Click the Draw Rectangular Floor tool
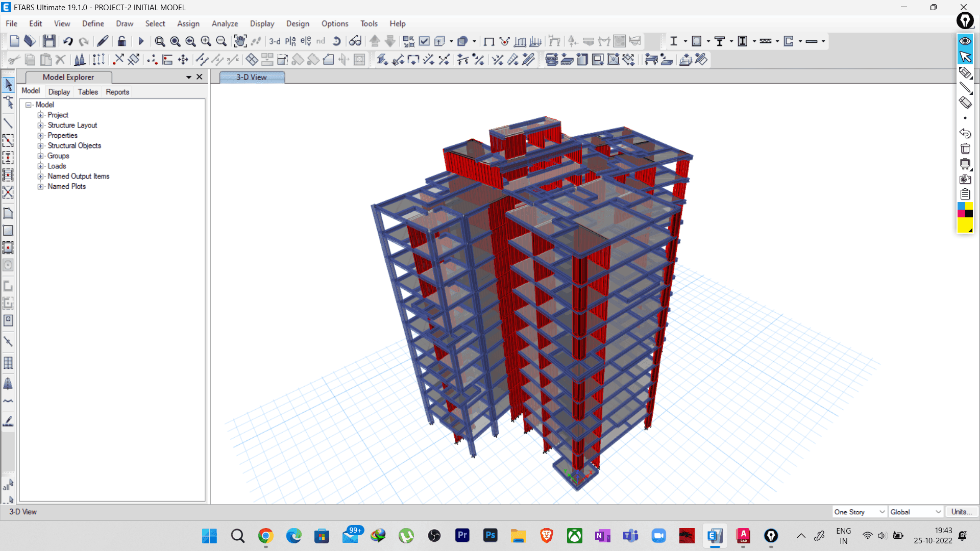The height and width of the screenshot is (551, 980). (8, 231)
